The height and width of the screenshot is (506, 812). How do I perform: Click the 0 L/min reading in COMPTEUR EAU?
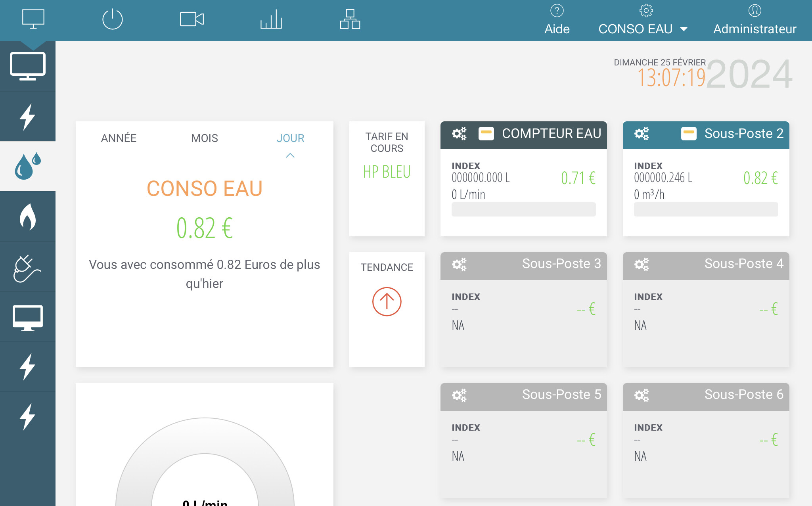(x=468, y=194)
